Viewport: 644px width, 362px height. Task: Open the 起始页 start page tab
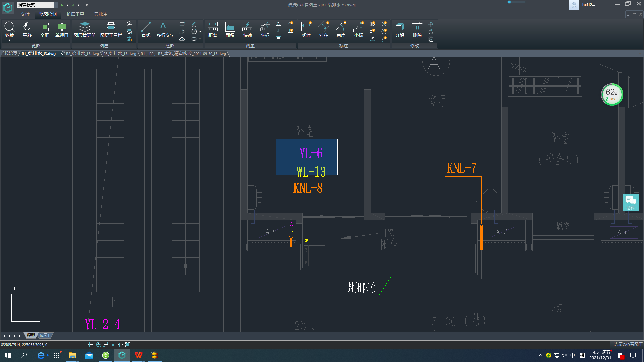pos(10,53)
